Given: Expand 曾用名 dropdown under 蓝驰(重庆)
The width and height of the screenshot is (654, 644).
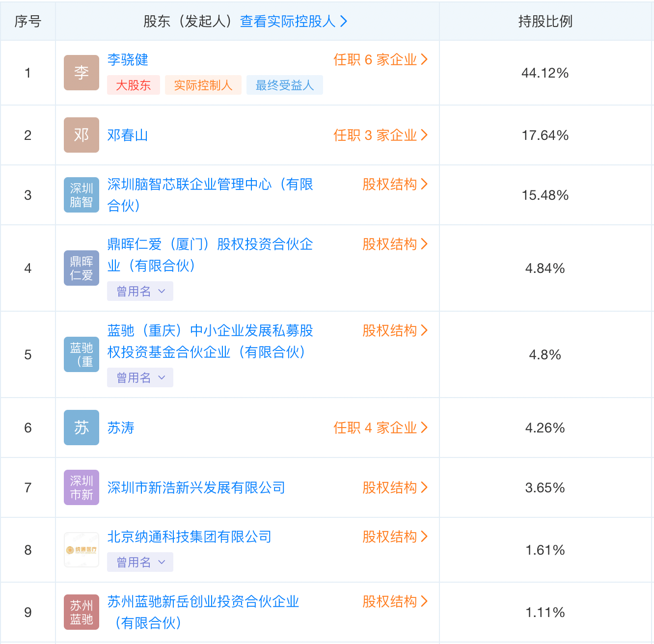Looking at the screenshot, I should [x=140, y=377].
